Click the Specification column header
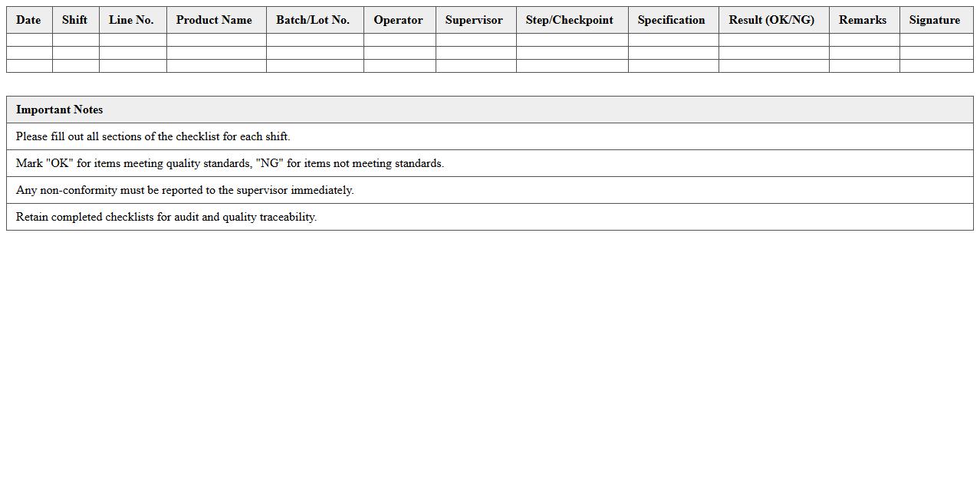The width and height of the screenshot is (980, 498). 672,20
